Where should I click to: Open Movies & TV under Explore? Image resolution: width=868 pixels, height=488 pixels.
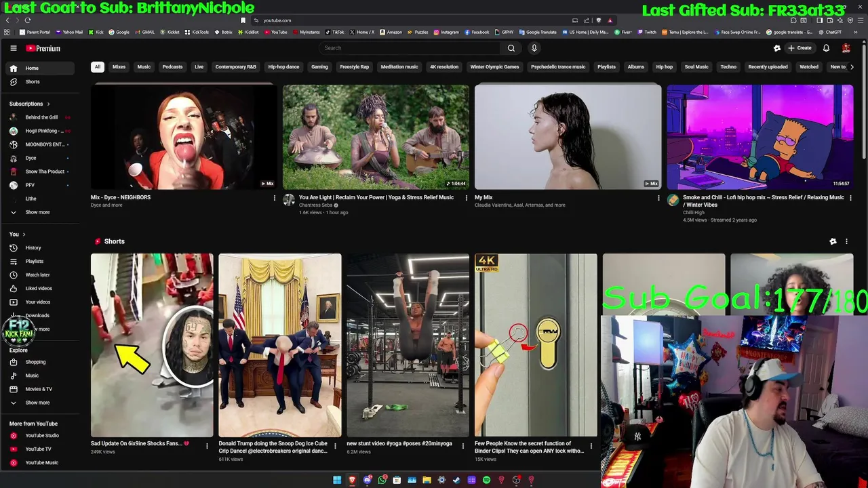41,389
